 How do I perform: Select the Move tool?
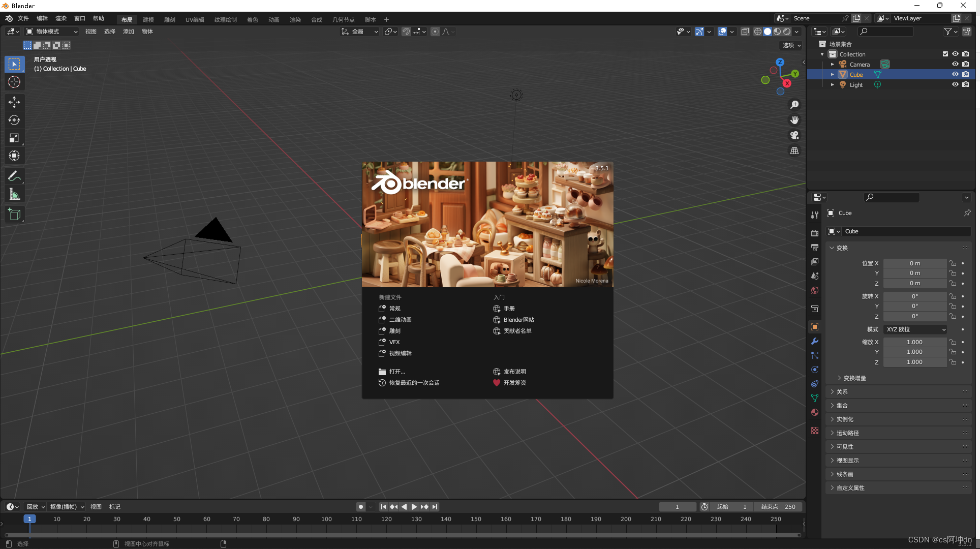pos(14,102)
